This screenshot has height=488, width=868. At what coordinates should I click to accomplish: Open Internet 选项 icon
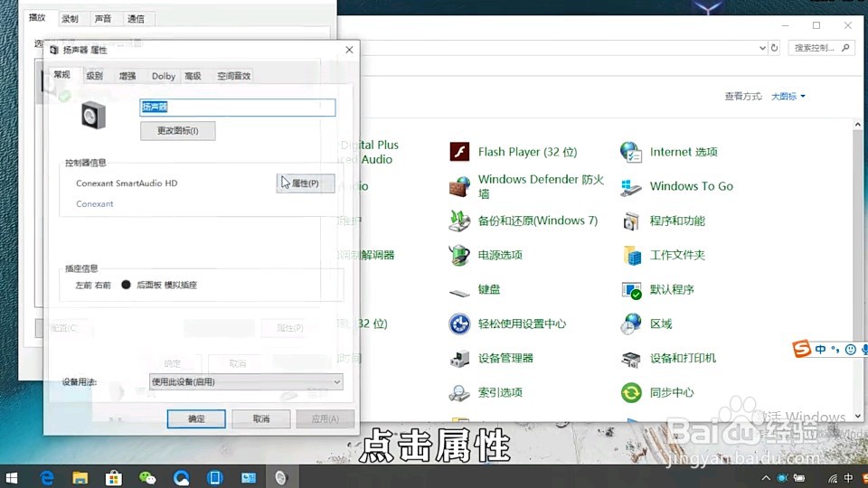pos(631,152)
